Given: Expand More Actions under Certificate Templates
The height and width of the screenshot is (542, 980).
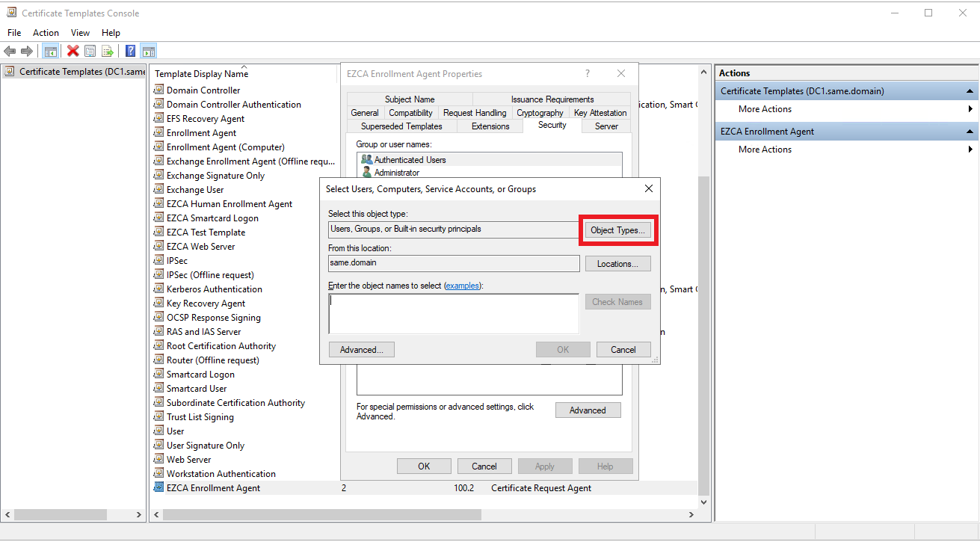Looking at the screenshot, I should pos(847,109).
